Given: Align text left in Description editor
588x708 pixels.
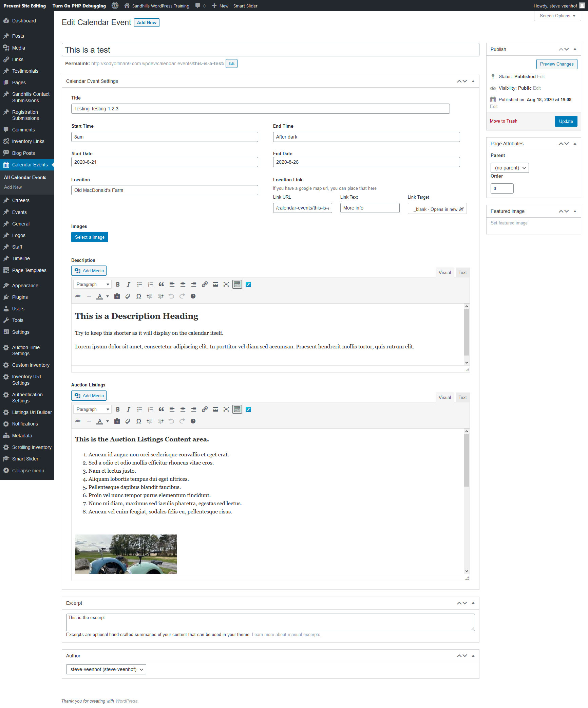Looking at the screenshot, I should pyautogui.click(x=172, y=285).
